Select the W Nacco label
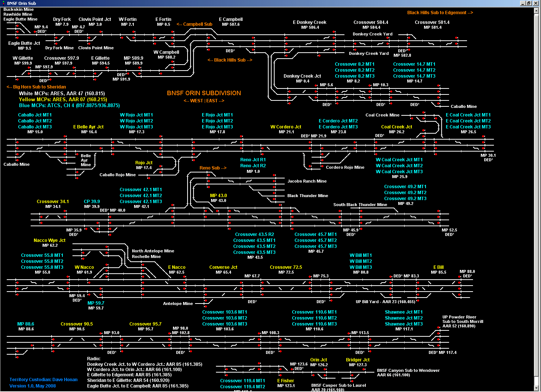 coord(84,267)
